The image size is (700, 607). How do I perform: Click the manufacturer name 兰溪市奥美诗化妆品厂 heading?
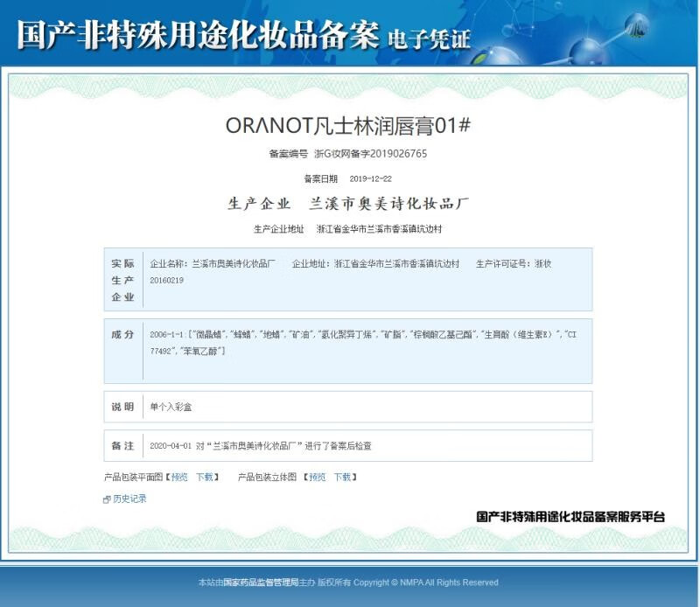[388, 204]
